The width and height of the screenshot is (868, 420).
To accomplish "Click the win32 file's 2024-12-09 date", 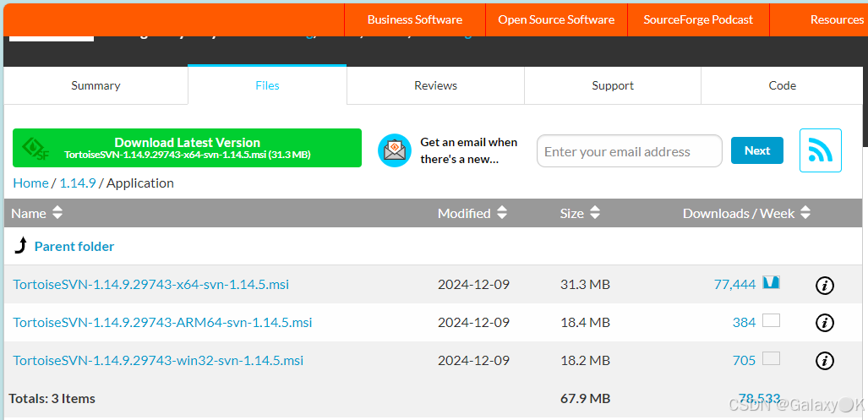I will tap(473, 361).
